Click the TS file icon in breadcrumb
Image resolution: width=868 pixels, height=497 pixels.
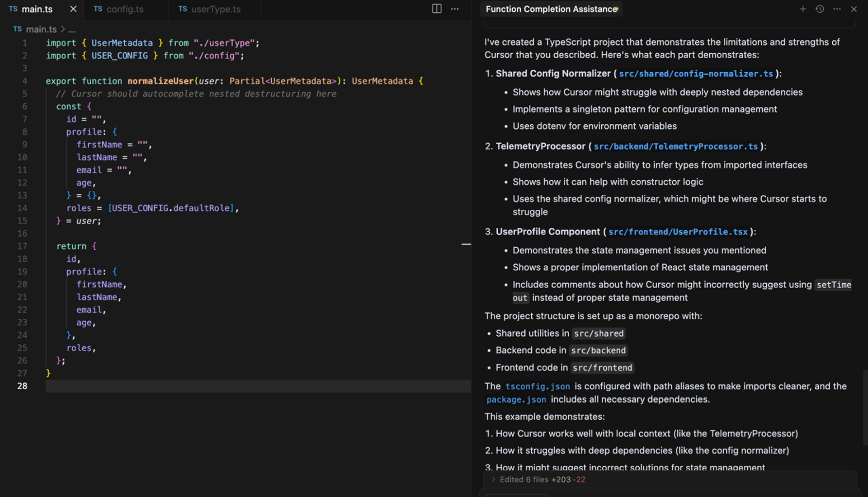[17, 29]
